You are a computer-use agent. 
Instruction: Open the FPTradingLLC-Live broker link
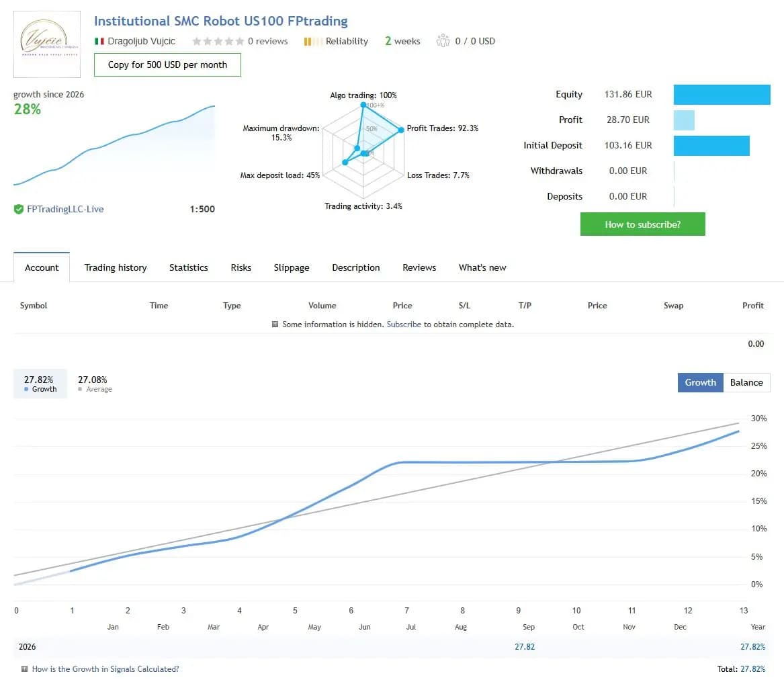click(65, 209)
